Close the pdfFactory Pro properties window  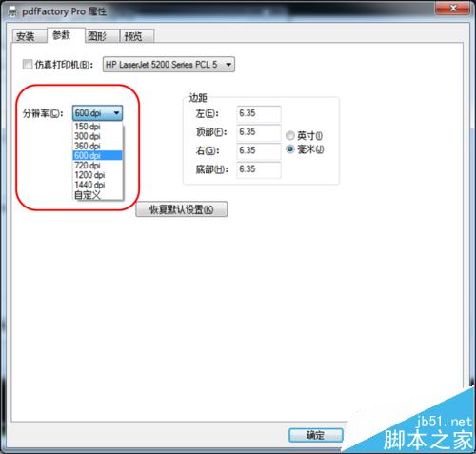[453, 8]
